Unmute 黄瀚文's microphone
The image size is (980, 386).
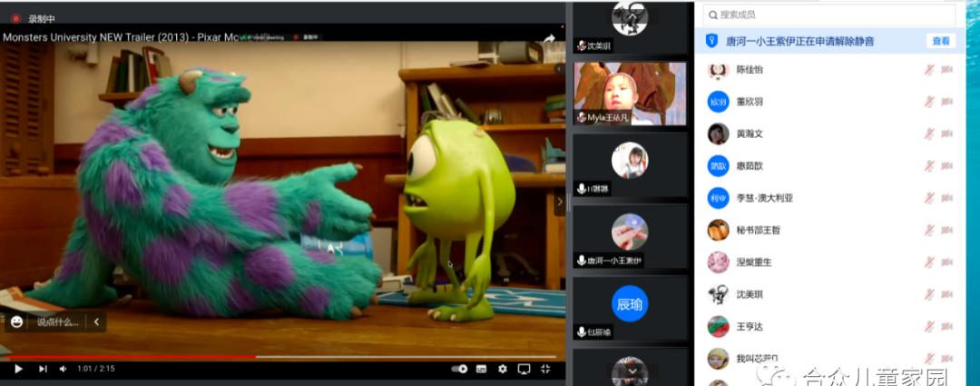pos(929,134)
